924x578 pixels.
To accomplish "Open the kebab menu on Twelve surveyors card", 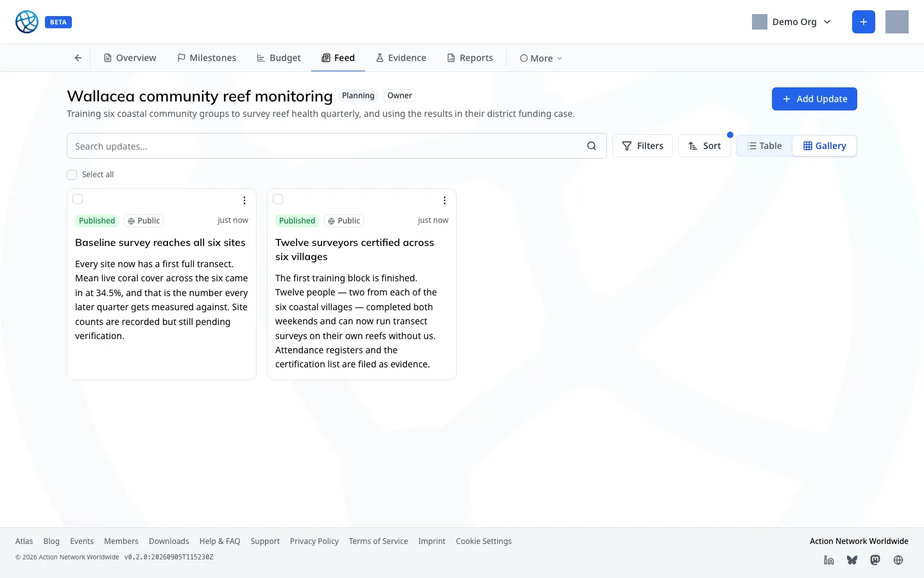I will (x=445, y=200).
